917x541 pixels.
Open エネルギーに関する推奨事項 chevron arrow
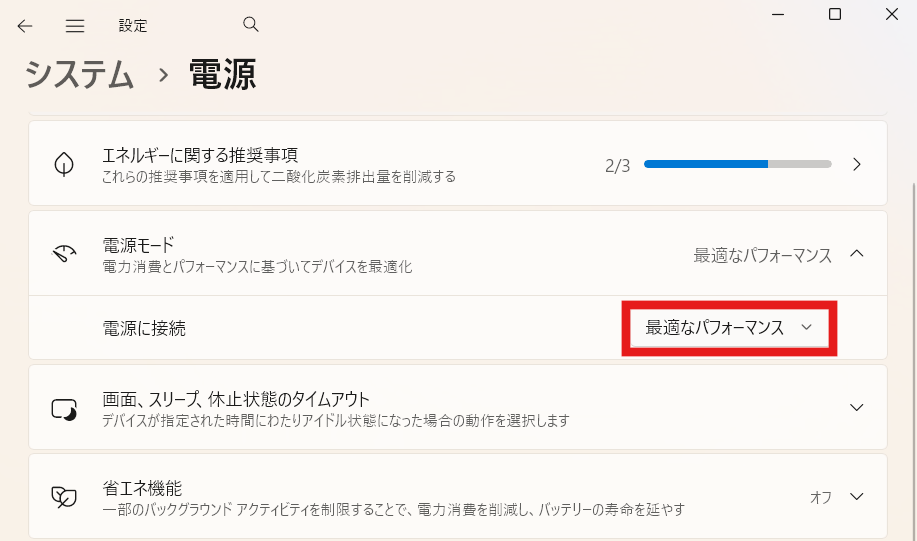pos(856,164)
